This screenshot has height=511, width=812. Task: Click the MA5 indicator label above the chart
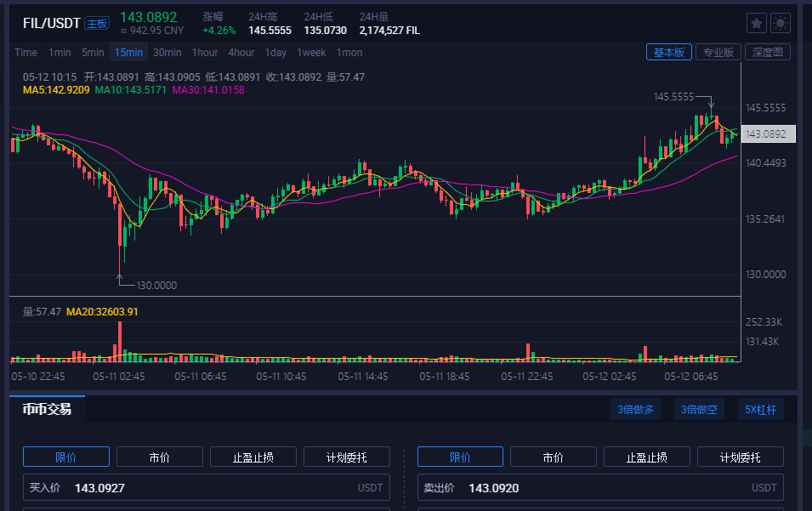[44, 89]
